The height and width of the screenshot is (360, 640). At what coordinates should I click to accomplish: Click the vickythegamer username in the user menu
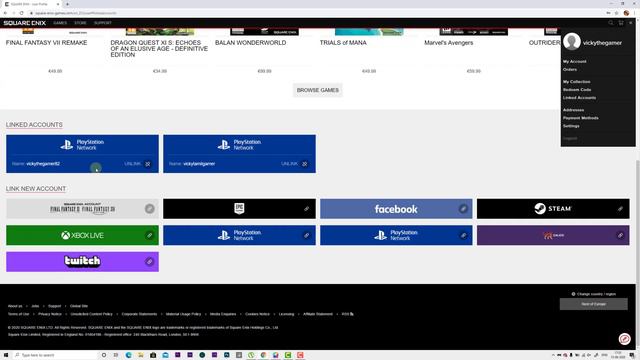coord(602,42)
